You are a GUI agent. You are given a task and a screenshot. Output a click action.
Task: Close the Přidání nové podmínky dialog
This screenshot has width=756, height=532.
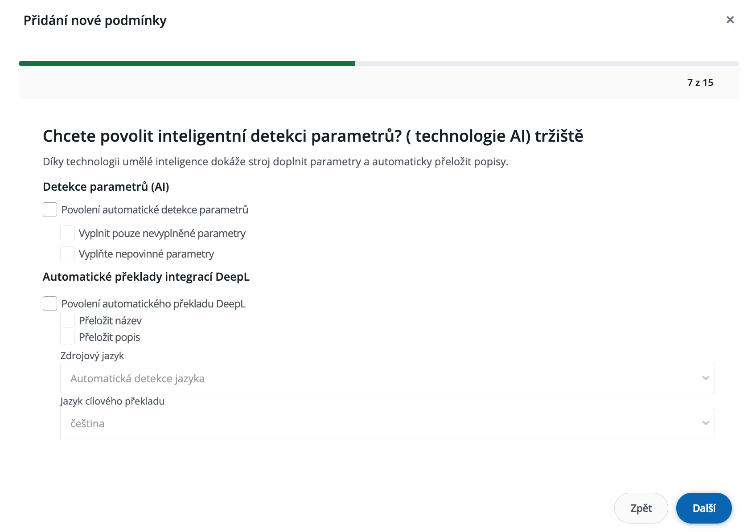point(730,20)
